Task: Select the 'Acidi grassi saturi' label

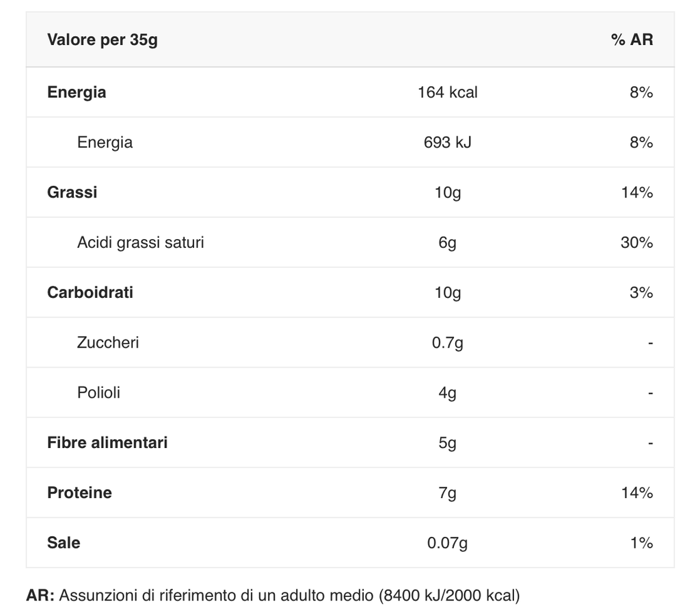Action: 140,242
